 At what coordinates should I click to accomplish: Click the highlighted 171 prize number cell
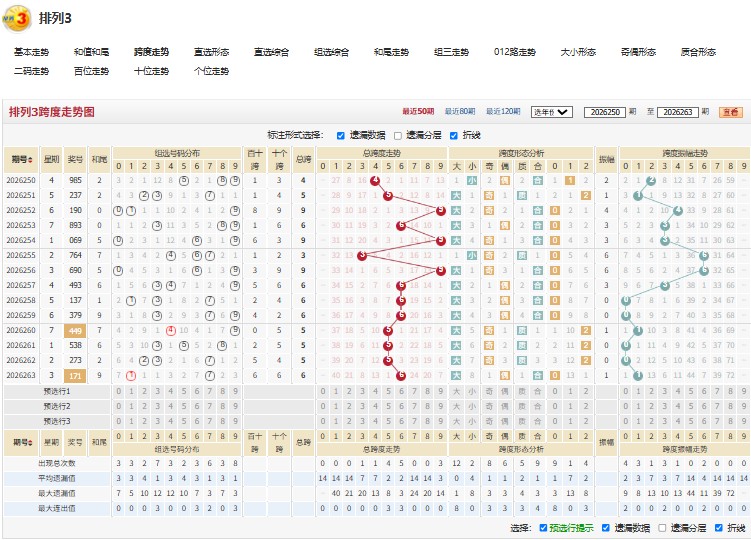coord(75,376)
